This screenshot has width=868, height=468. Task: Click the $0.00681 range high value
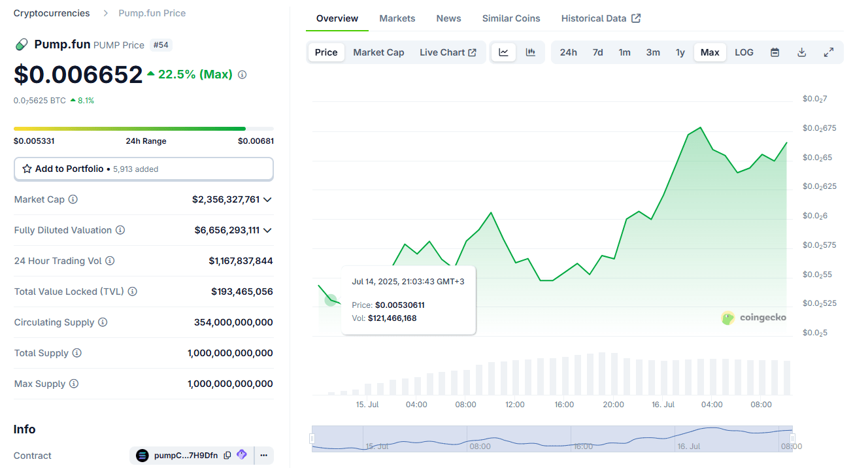point(256,141)
